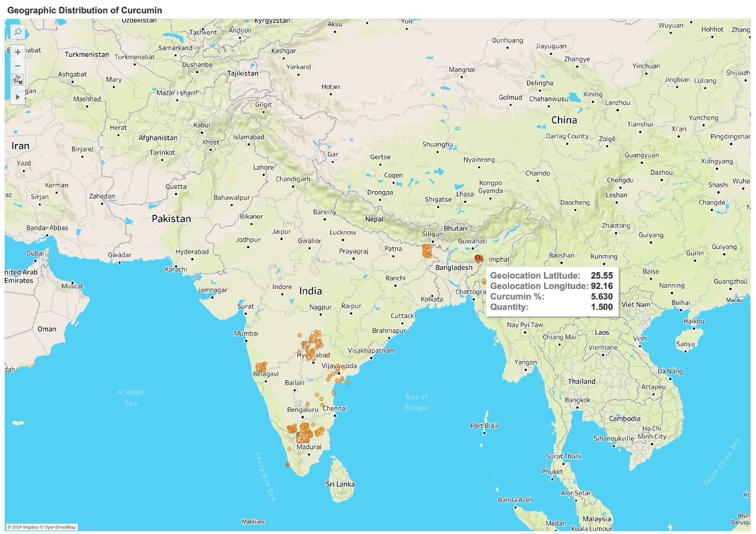
Task: Click the 'Bangladesh' country label
Action: point(454,267)
